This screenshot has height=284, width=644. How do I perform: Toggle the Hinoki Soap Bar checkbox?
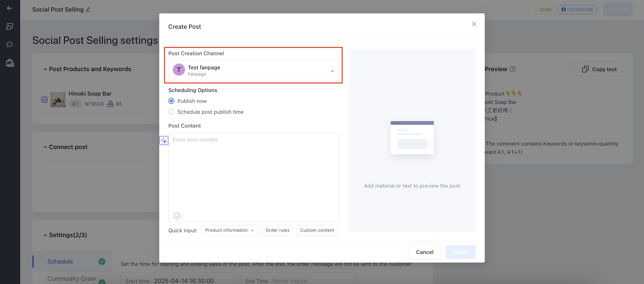[x=44, y=100]
